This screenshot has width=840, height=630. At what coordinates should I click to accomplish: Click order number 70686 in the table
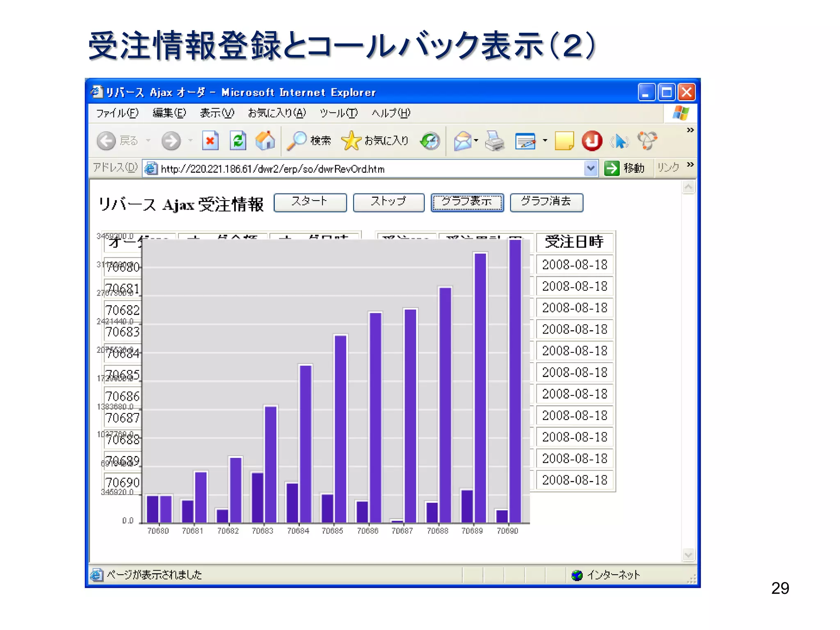coord(123,396)
